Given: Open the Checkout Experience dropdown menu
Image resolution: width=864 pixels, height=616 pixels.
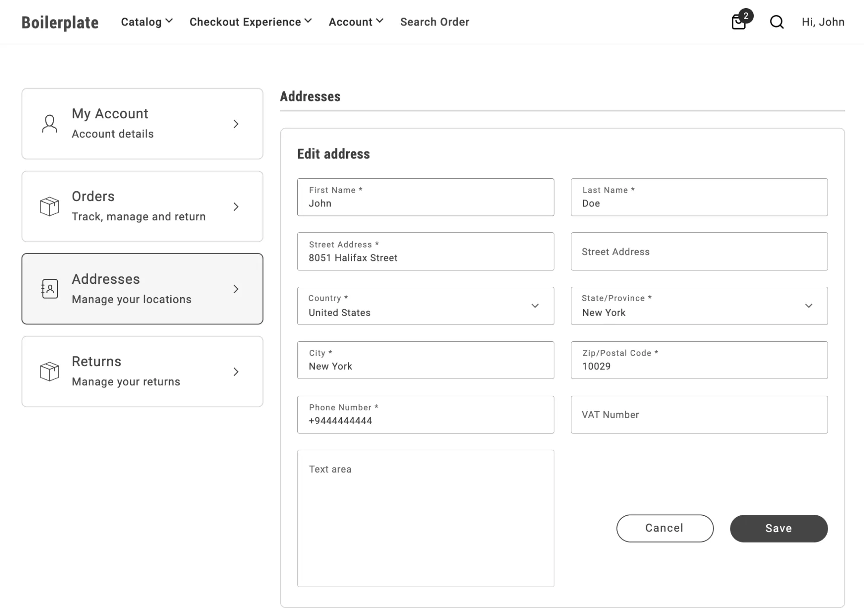Looking at the screenshot, I should (250, 21).
